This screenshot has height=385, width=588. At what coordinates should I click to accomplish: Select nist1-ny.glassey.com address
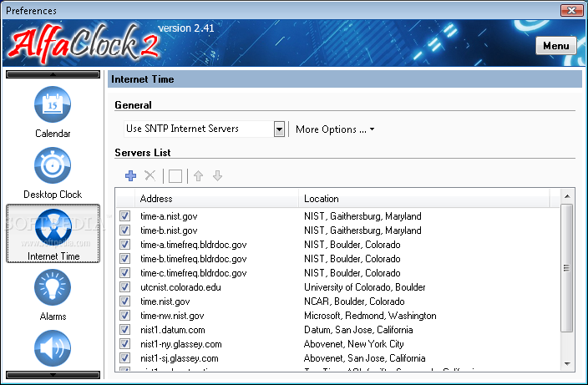[x=181, y=344]
